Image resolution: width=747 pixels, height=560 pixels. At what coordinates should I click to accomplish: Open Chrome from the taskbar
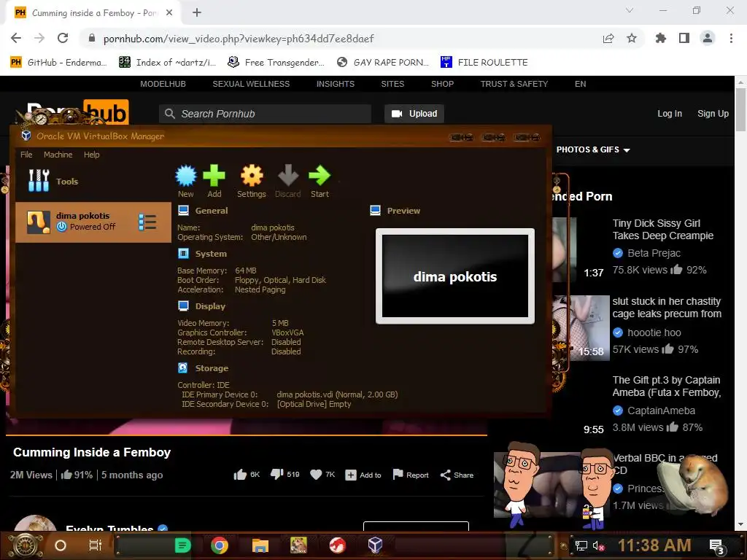[219, 545]
